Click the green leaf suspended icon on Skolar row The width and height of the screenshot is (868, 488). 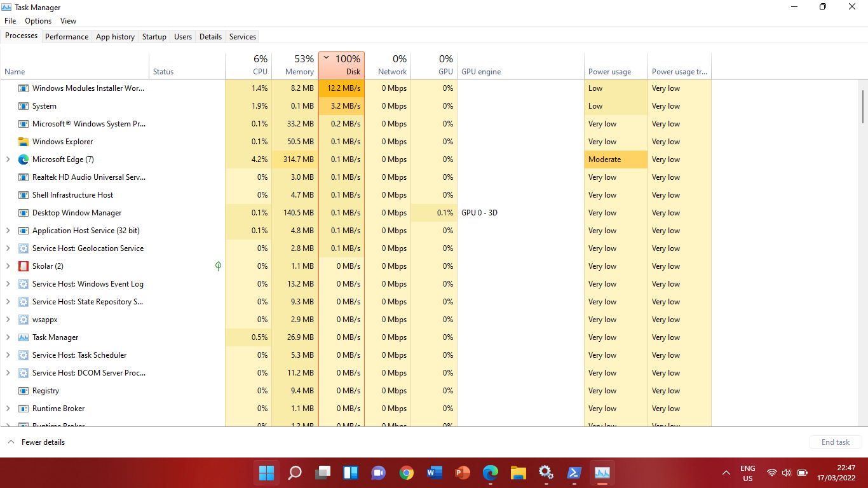tap(218, 266)
